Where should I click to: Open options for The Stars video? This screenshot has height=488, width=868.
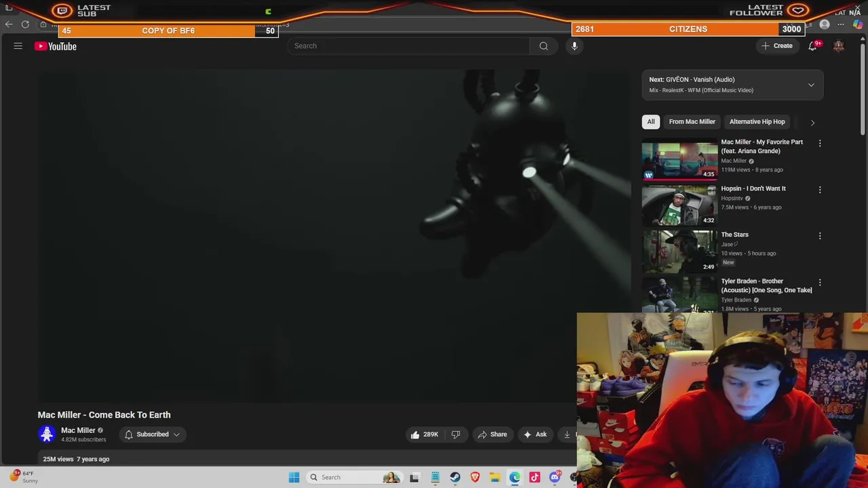820,236
